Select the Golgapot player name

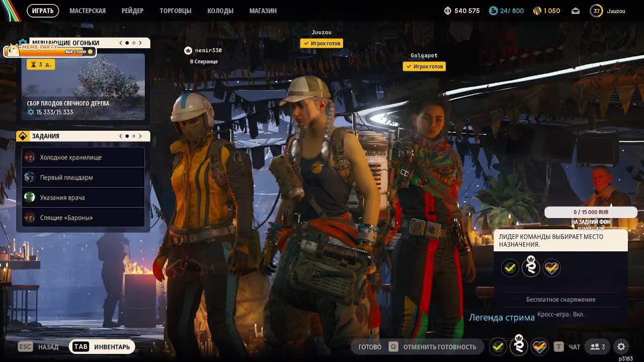click(424, 55)
